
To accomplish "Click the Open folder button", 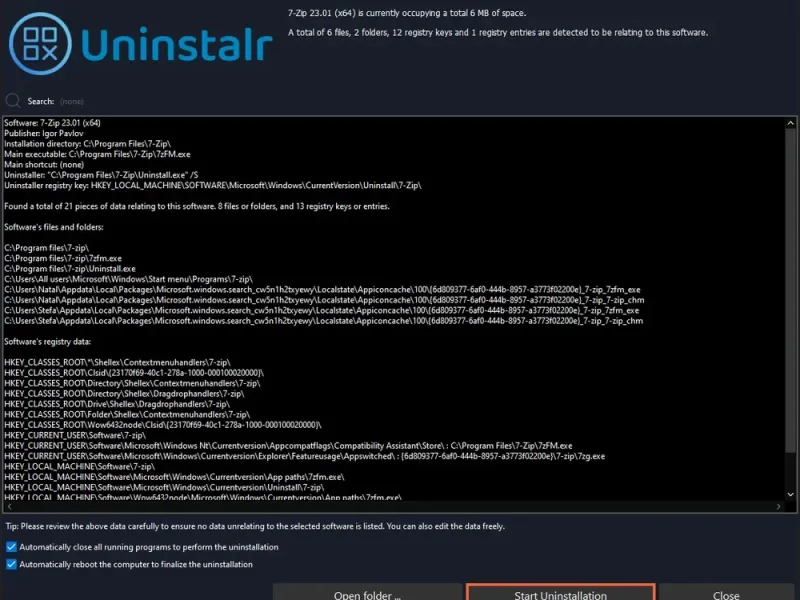I will 367,593.
